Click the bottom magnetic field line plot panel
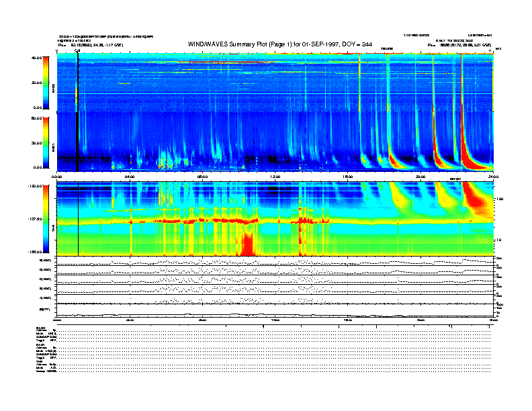 (x=275, y=311)
